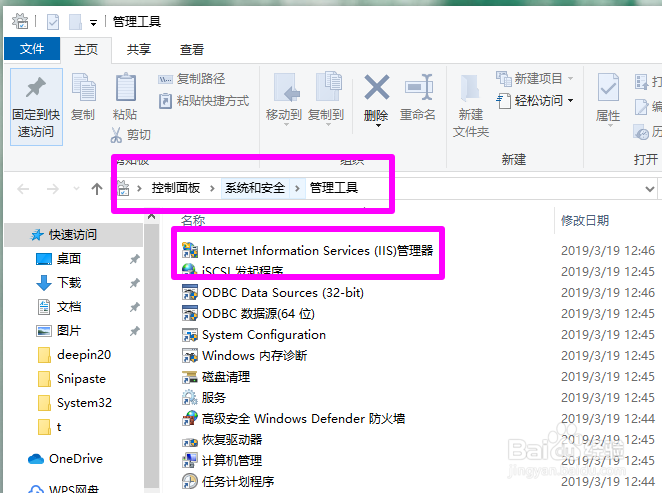Click the Windows 内存诊断 icon
The width and height of the screenshot is (662, 493).
click(190, 356)
